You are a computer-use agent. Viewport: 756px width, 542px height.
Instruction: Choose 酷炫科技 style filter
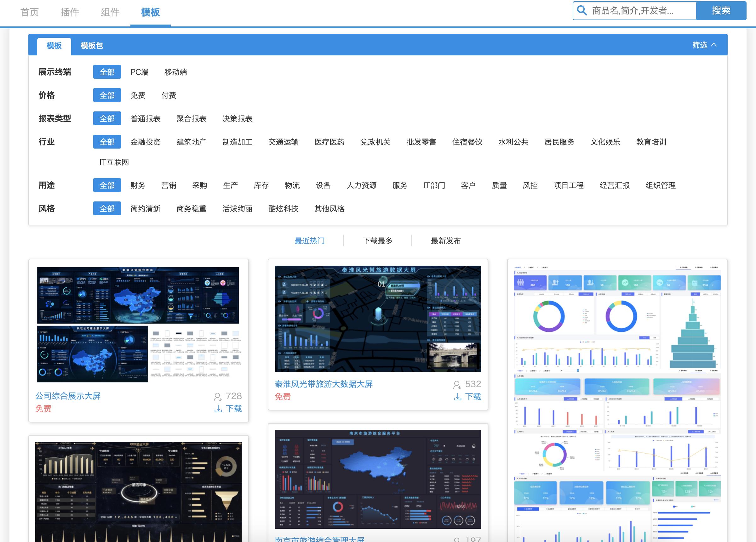pos(283,209)
